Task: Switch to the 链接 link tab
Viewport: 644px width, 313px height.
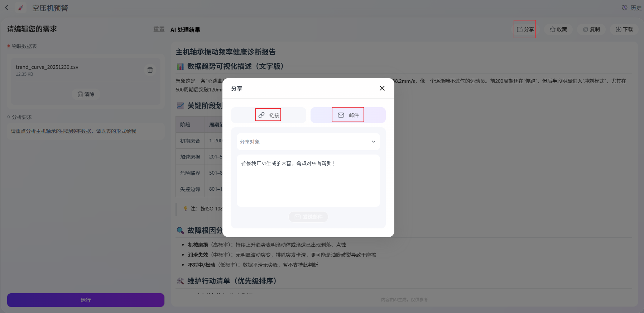Action: tap(269, 115)
